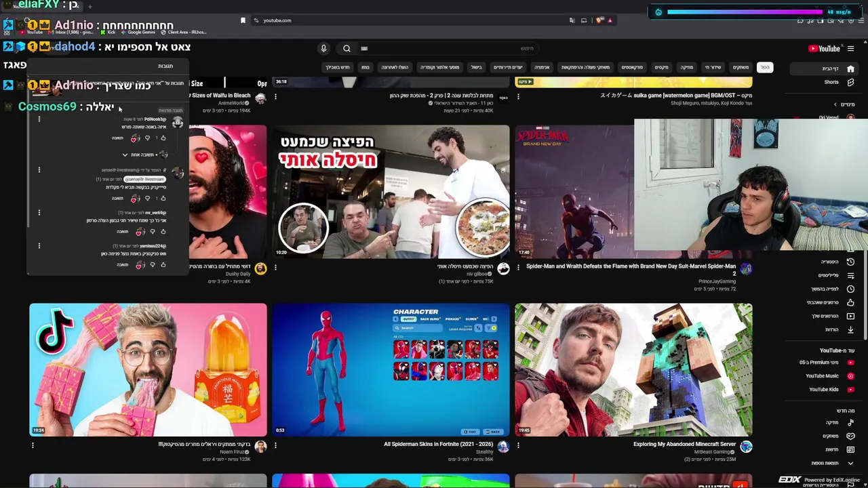Screen dimensions: 868x488
Task: Click the YouTube logo
Action: (x=824, y=49)
